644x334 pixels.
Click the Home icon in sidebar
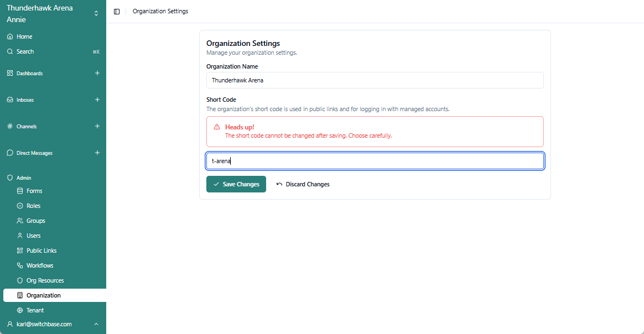pyautogui.click(x=10, y=36)
